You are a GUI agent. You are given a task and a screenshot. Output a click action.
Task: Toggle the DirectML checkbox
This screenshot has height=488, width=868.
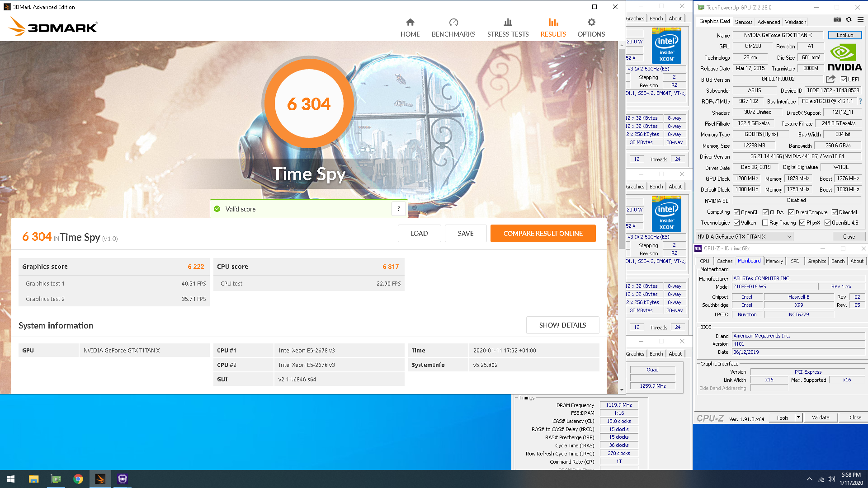point(835,212)
